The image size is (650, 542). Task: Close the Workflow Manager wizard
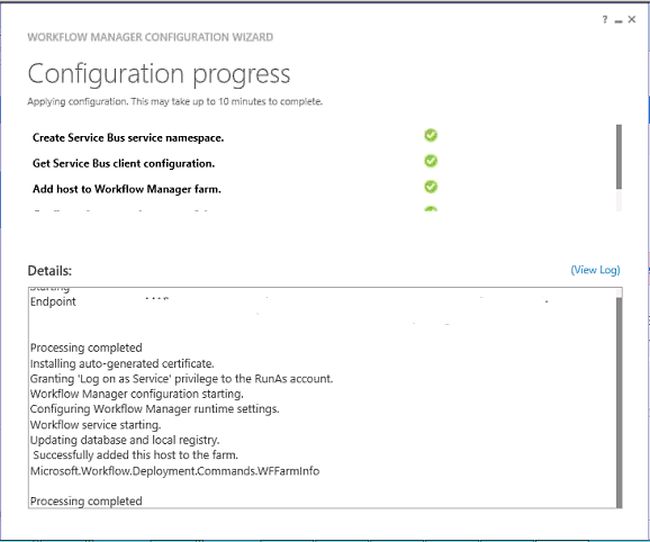634,20
